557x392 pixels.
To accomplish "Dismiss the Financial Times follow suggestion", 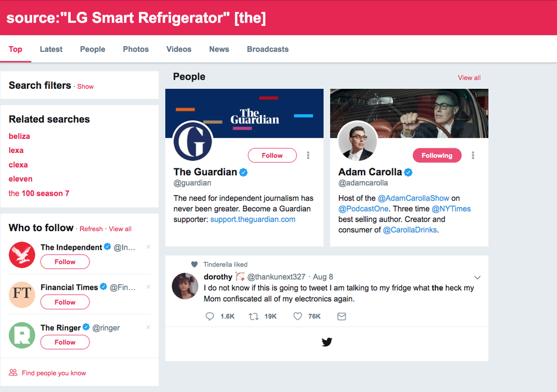I will [x=147, y=287].
